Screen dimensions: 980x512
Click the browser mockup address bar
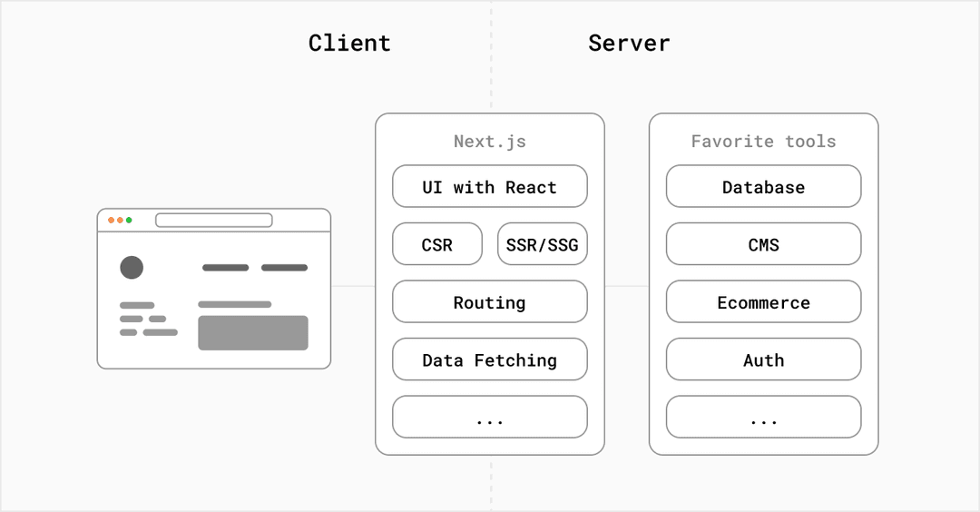point(214,220)
